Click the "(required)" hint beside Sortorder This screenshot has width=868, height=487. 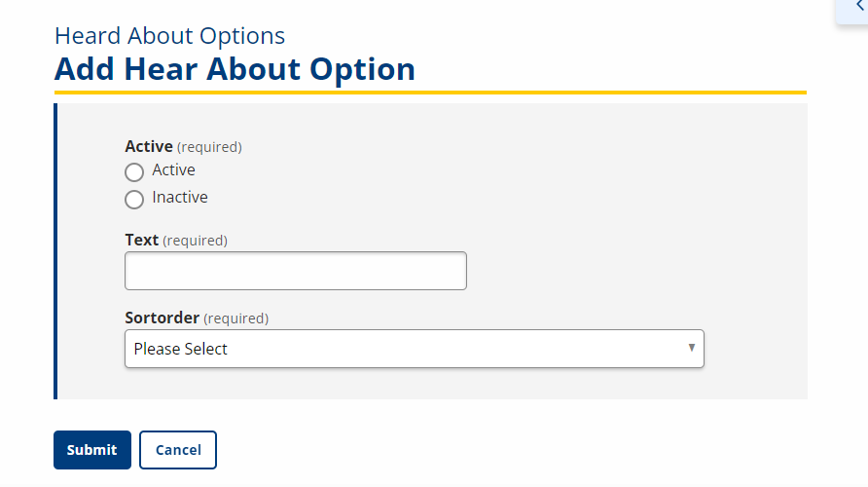tap(236, 318)
